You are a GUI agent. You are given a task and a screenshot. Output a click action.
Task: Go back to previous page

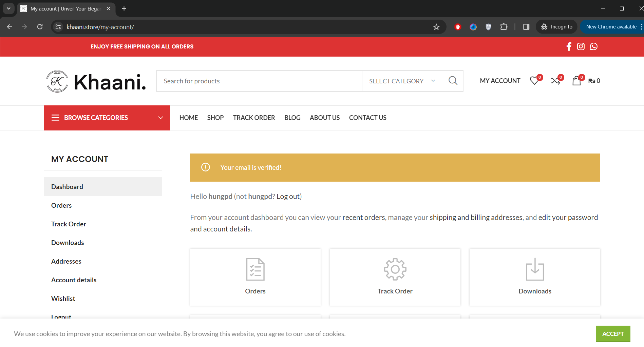[10, 27]
